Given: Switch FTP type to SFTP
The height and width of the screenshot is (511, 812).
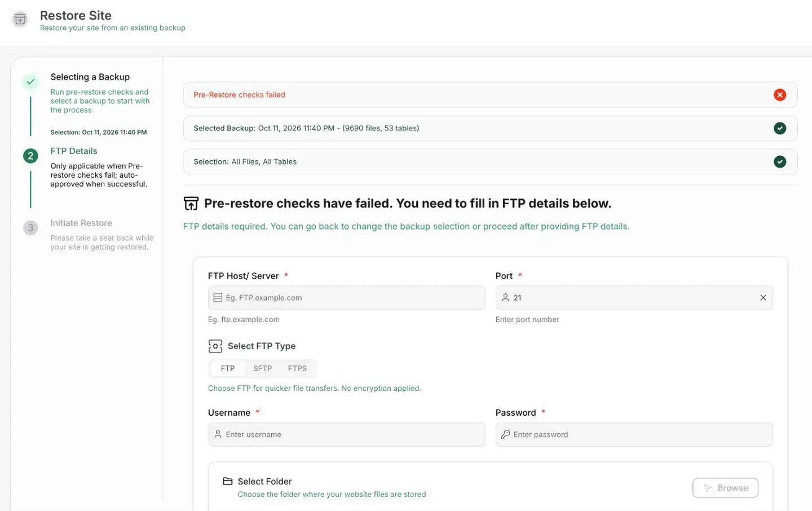Looking at the screenshot, I should click(x=263, y=369).
